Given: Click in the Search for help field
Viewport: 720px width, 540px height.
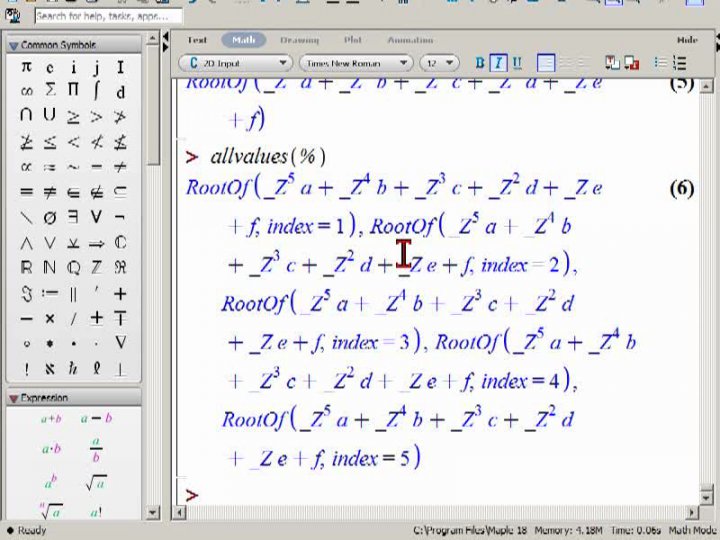Looking at the screenshot, I should [108, 16].
